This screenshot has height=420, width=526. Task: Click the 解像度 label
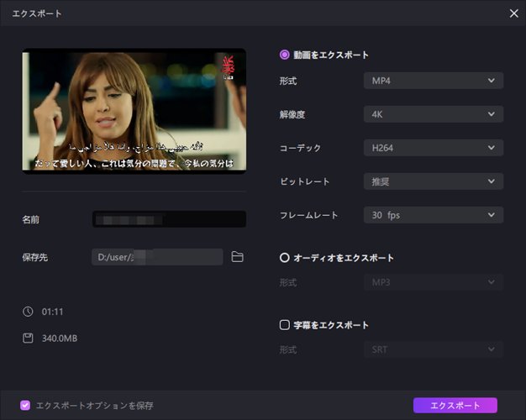click(x=292, y=114)
